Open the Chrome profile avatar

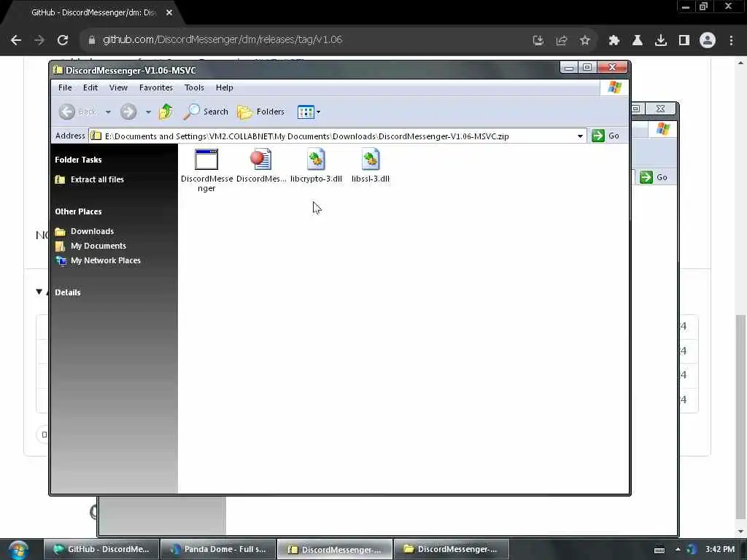click(x=708, y=41)
